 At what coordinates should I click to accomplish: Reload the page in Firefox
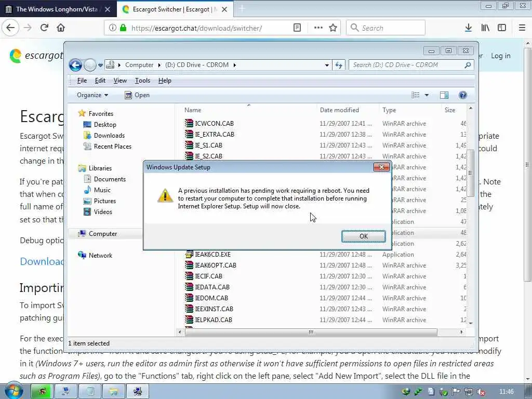[44, 28]
